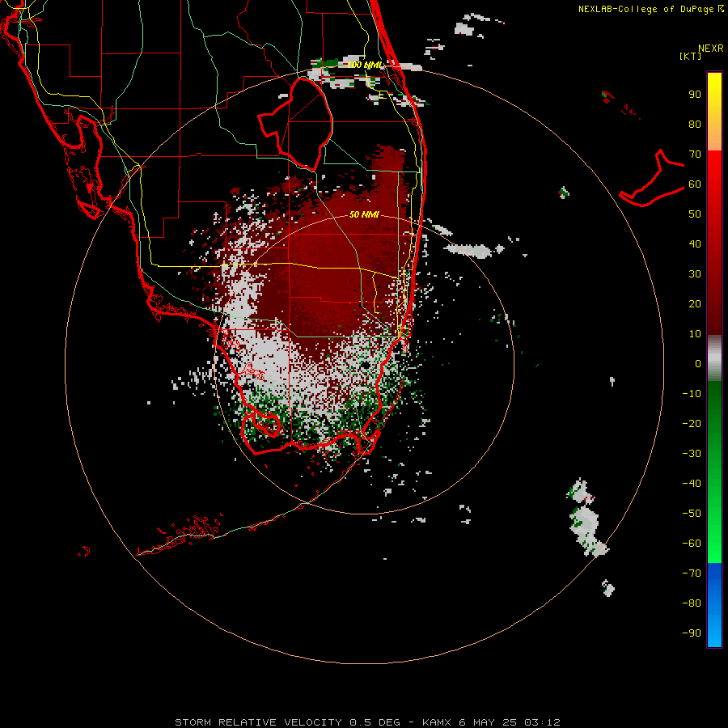Pick the light blue band near -90
This screenshot has height=728, width=728.
714,632
